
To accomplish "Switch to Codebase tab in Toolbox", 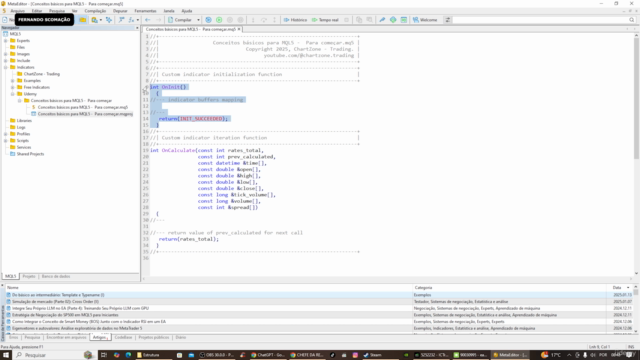I will 123,338.
